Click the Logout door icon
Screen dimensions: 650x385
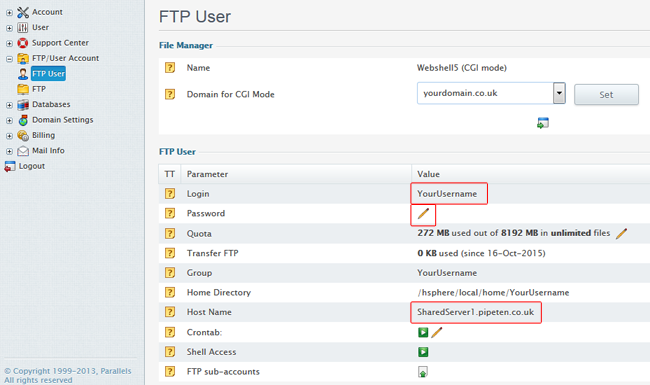coord(10,166)
